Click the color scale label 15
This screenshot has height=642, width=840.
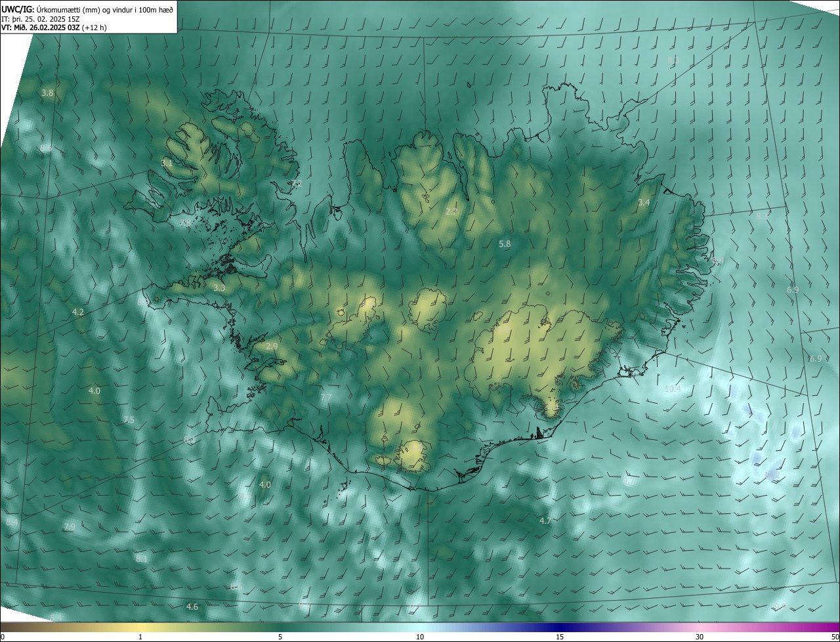point(560,637)
